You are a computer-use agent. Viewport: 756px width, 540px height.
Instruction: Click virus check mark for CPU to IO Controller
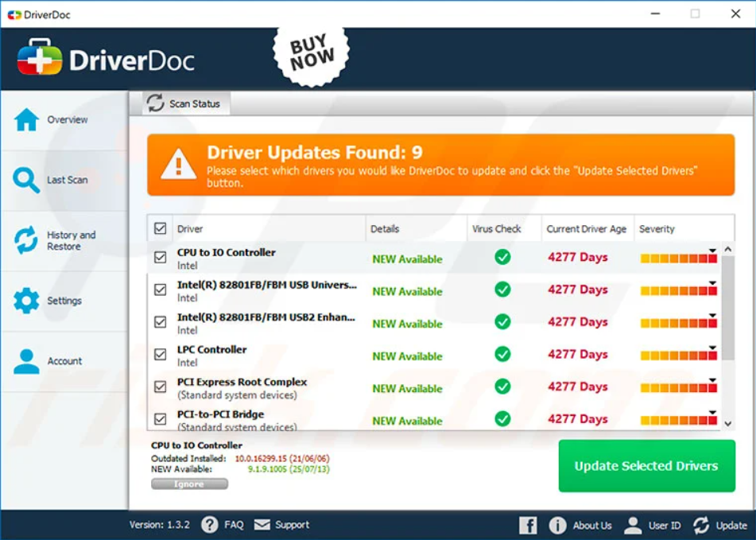[502, 257]
